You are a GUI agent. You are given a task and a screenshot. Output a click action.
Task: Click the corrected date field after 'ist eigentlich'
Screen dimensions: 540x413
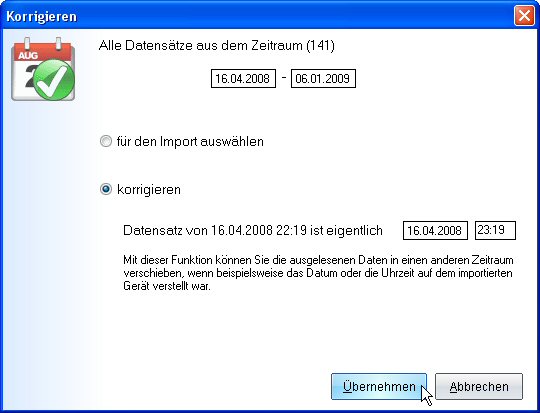pos(435,230)
